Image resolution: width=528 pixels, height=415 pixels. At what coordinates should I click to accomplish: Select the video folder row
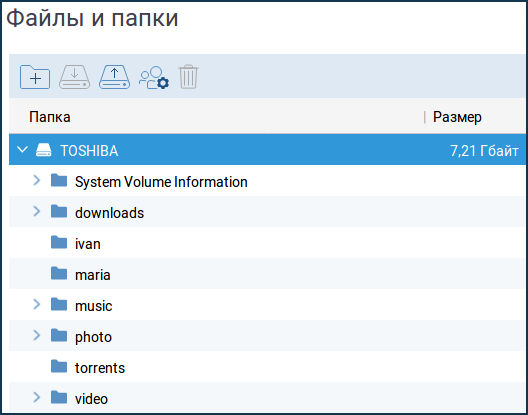268,397
